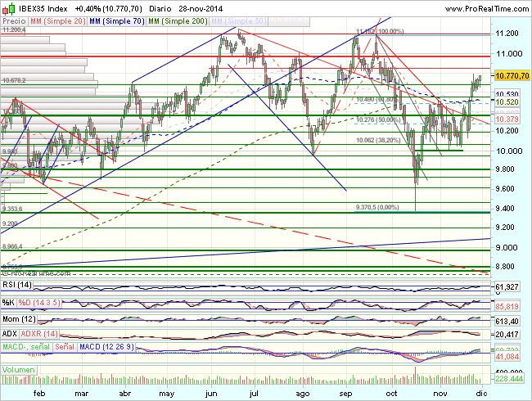Screen dimensions: 532x401
Task: Open the RSI (14) indicator settings
Action: (x=16, y=282)
